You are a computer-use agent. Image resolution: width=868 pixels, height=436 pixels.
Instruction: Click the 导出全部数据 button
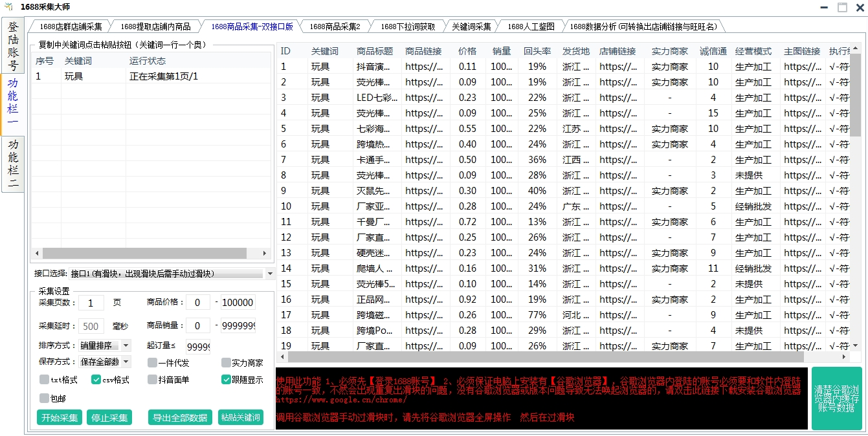coord(180,417)
